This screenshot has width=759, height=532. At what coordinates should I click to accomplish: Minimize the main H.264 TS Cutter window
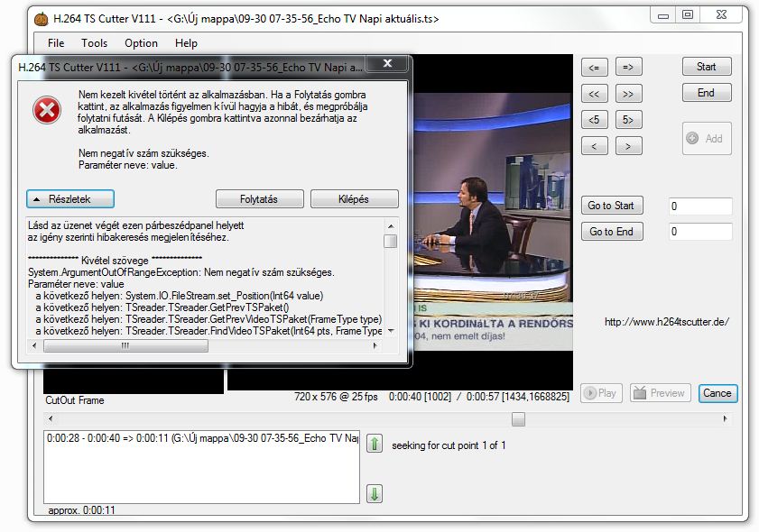[663, 15]
